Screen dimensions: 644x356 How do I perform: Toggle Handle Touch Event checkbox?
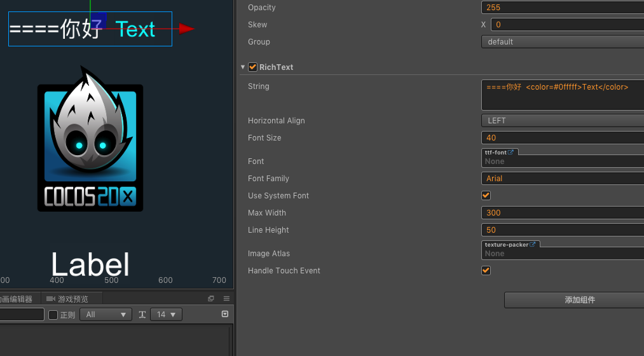pyautogui.click(x=486, y=271)
